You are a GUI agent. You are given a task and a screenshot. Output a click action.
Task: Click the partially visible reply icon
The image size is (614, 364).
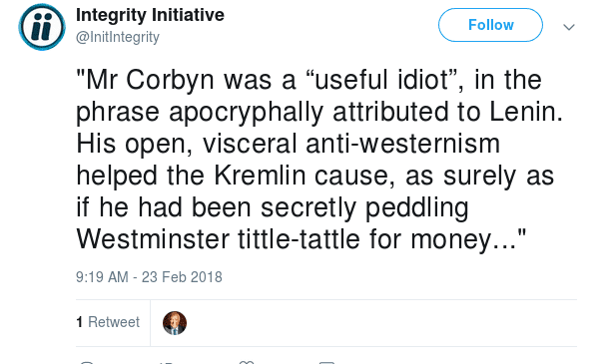click(x=87, y=362)
